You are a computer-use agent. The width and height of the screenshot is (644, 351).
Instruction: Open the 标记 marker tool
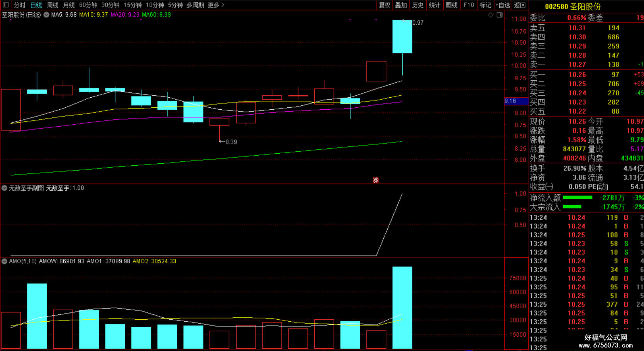[x=485, y=5]
